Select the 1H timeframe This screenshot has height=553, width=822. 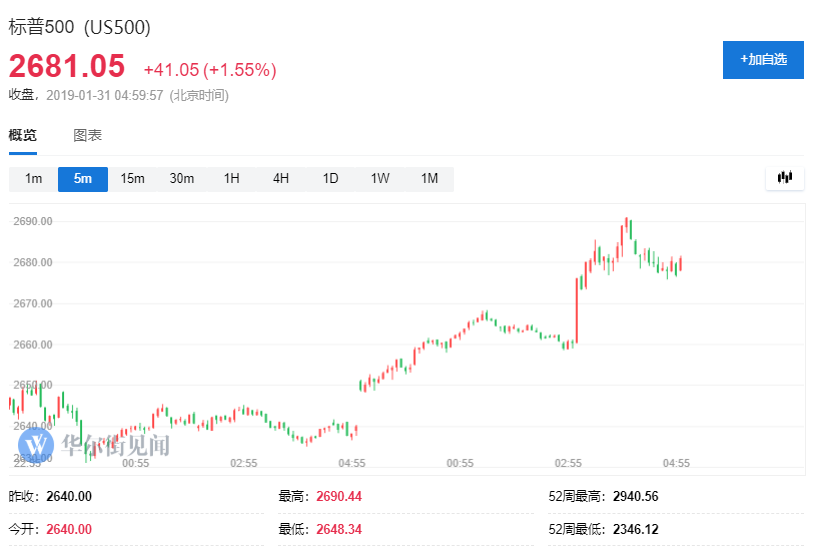click(231, 179)
